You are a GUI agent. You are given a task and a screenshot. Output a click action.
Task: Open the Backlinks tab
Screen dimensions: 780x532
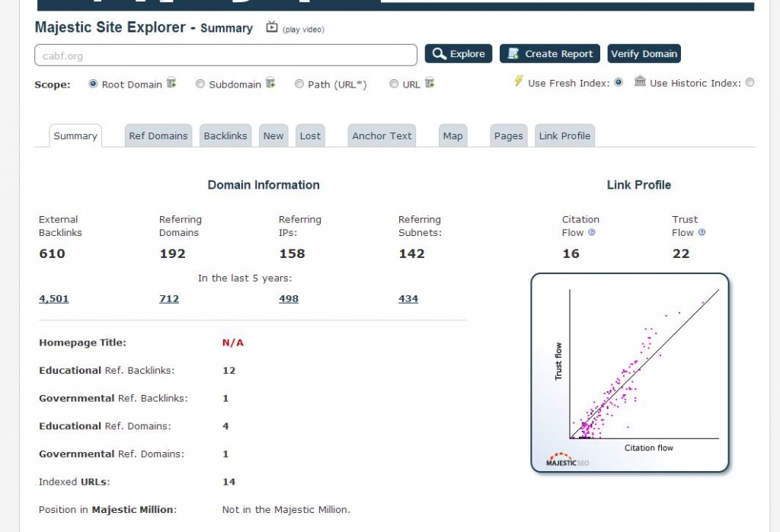(x=225, y=135)
